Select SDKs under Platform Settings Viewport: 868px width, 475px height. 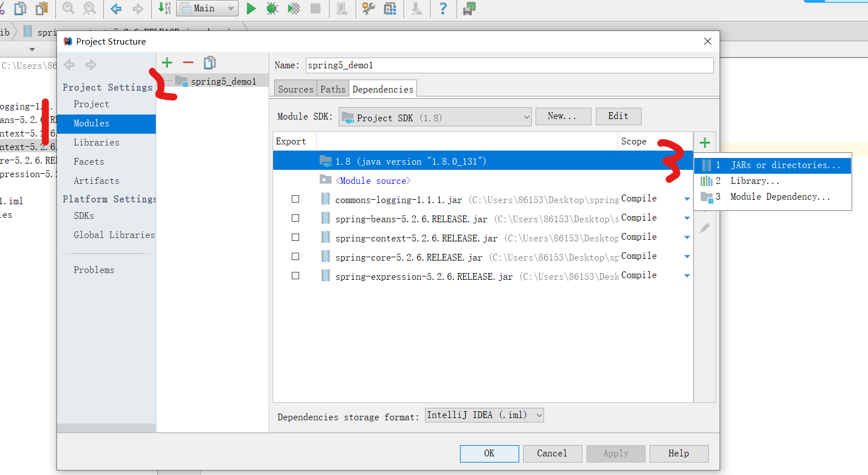pos(84,216)
